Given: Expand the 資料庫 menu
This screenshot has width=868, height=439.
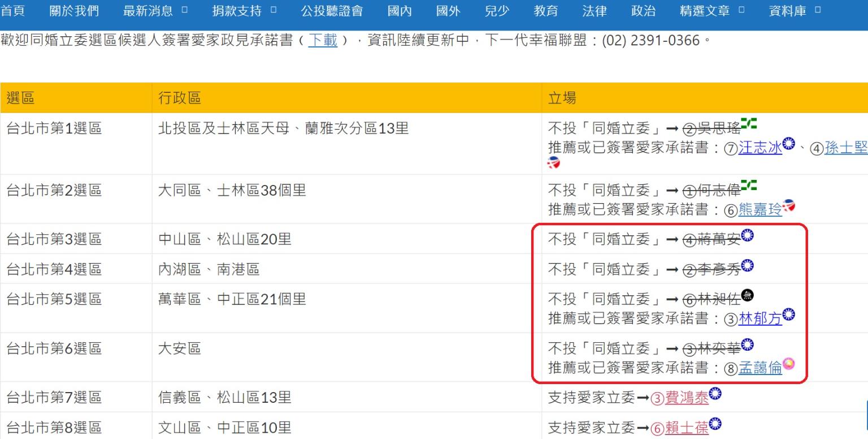Looking at the screenshot, I should (794, 11).
